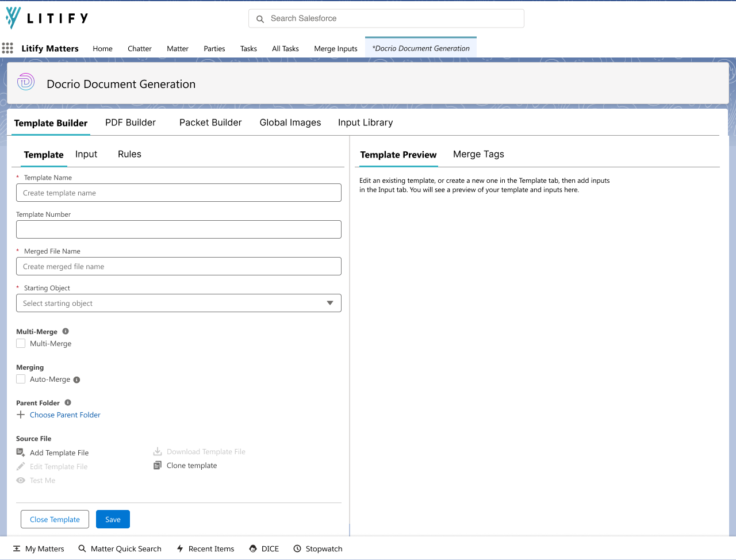Screen dimensions: 736x560
Task: Enable the Auto-Merge checkbox
Action: point(21,379)
